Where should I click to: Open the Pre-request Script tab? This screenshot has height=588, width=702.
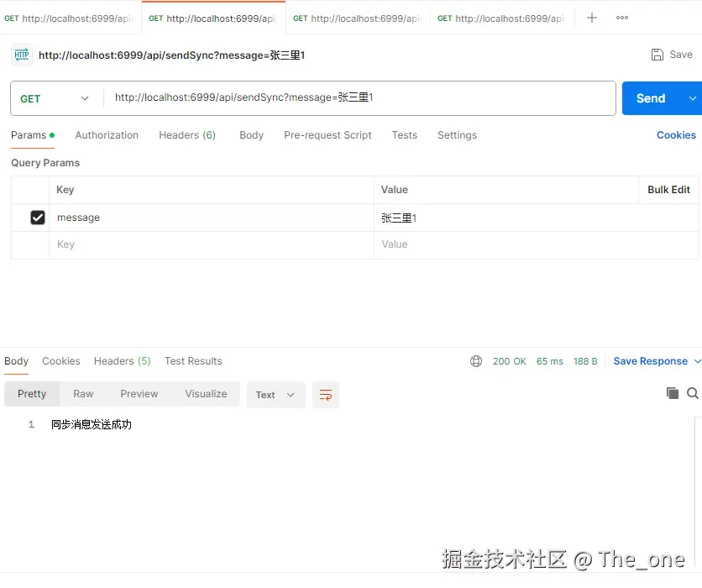coord(327,135)
